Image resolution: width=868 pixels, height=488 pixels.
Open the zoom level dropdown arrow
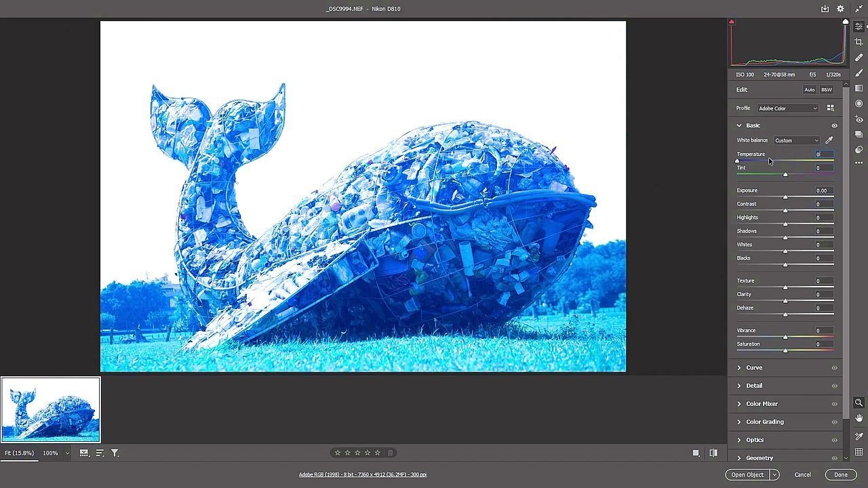[67, 453]
